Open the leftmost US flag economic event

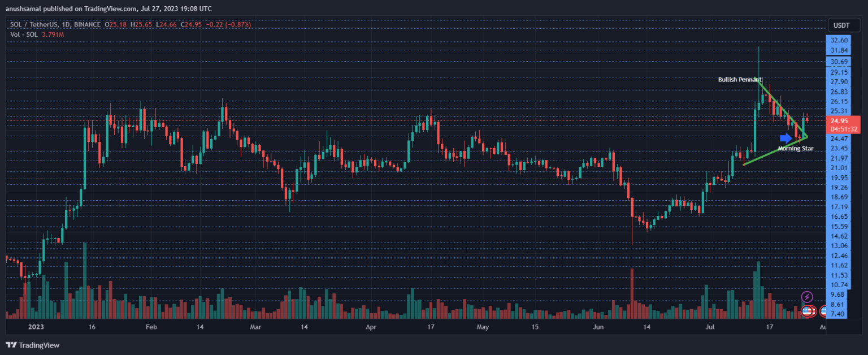(808, 310)
